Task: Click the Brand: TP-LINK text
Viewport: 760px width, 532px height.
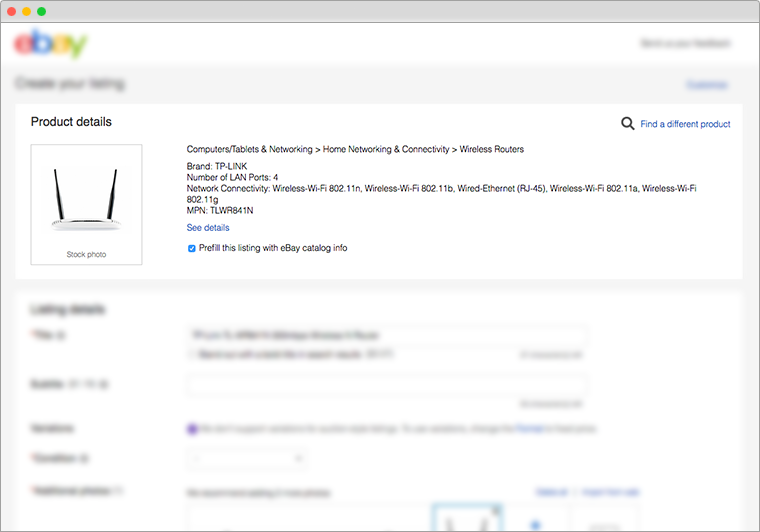Action: coord(217,166)
